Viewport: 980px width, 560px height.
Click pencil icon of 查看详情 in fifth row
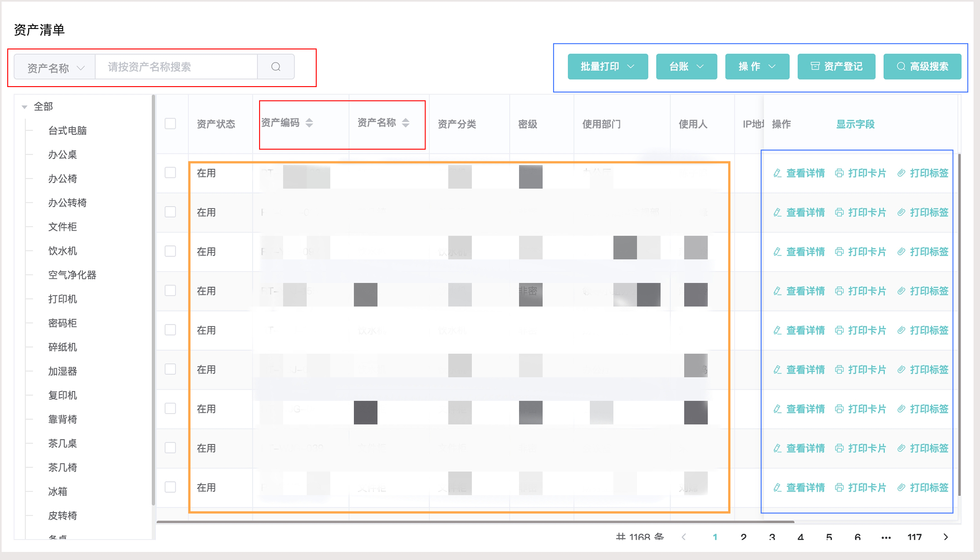tap(777, 330)
